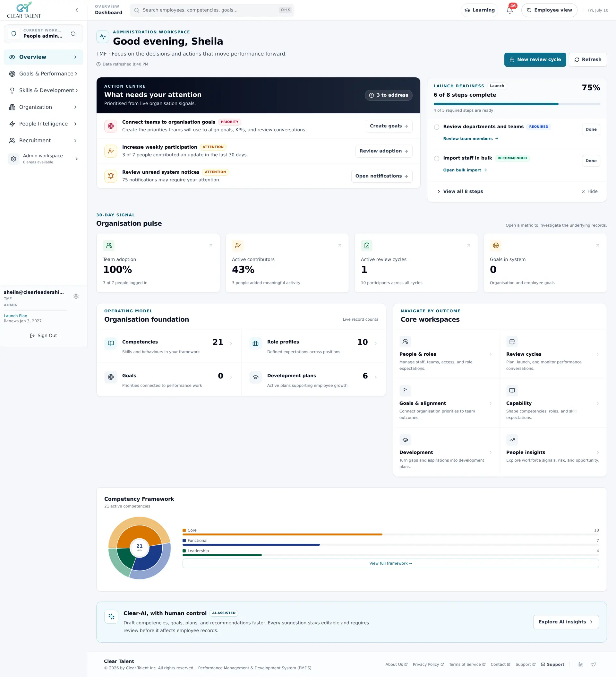Click the competency donut chart
This screenshot has height=677, width=616.
point(139,548)
